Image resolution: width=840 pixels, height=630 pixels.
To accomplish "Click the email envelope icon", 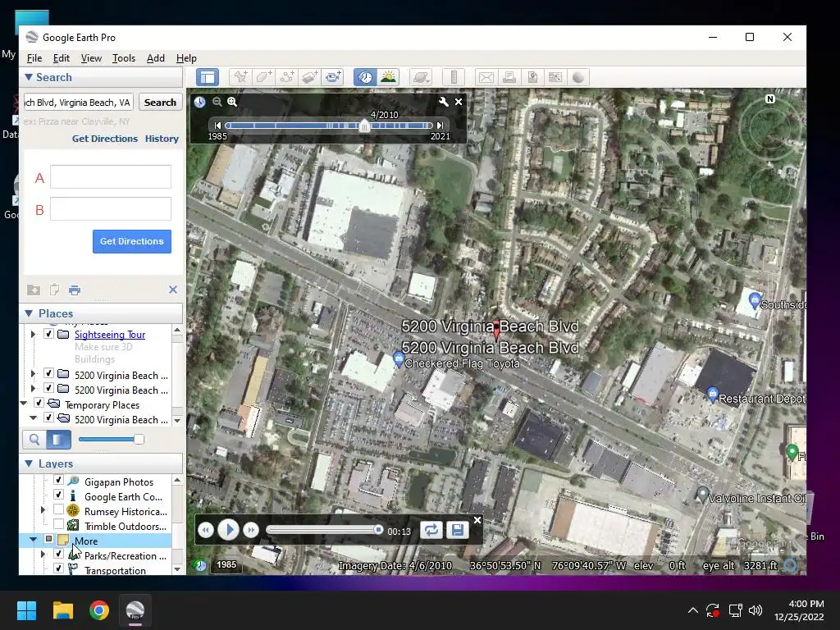I will pyautogui.click(x=486, y=77).
